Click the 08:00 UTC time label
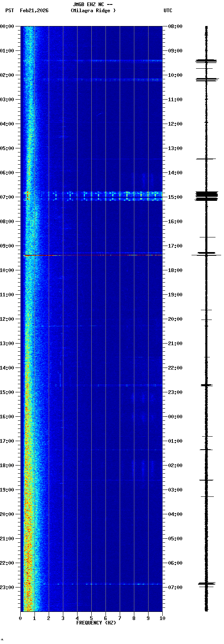The image size is (224, 644). pos(175,26)
